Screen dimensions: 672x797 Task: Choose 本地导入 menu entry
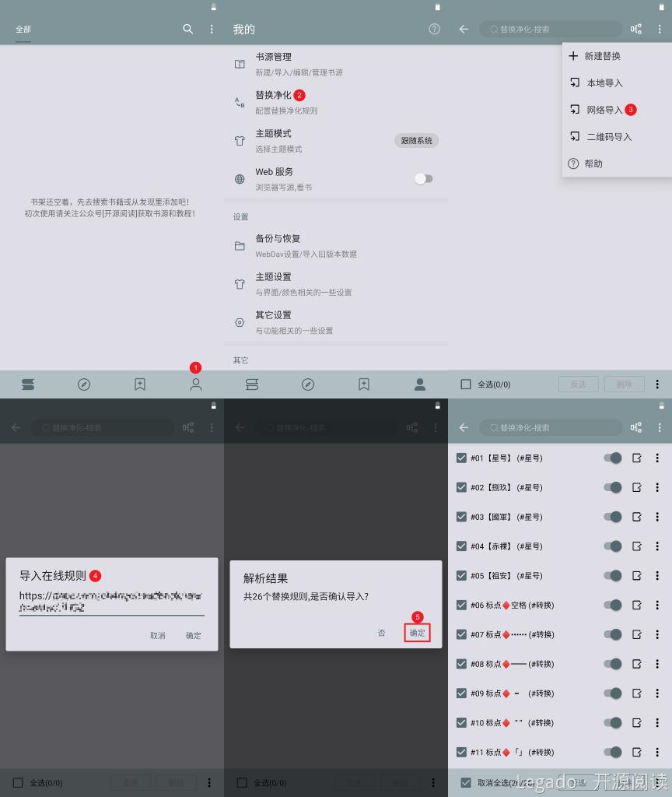[x=604, y=83]
